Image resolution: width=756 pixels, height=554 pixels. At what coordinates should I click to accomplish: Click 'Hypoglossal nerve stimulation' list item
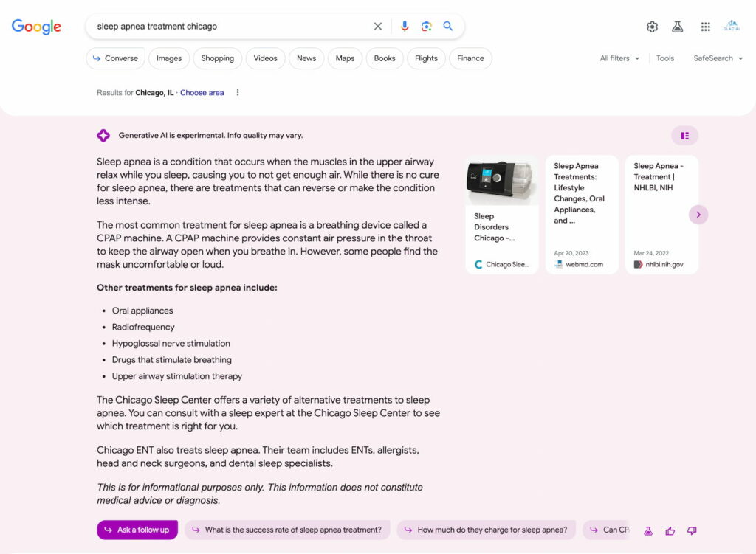171,344
